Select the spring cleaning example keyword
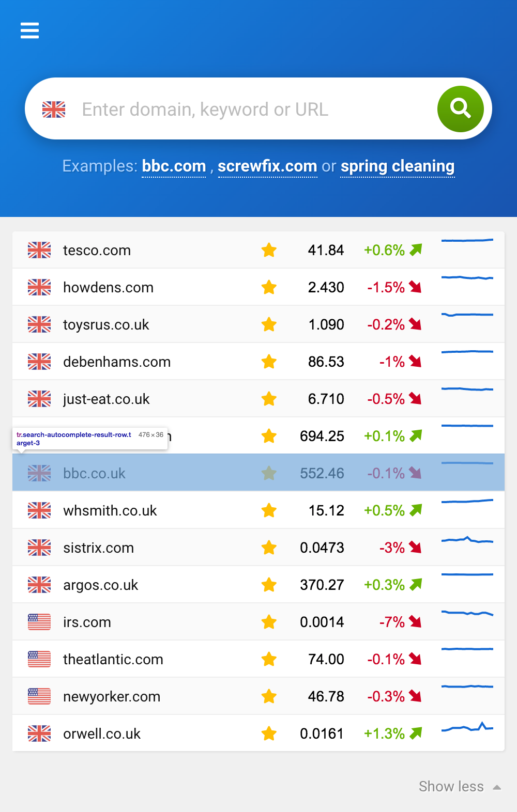Image resolution: width=517 pixels, height=812 pixels. point(397,166)
